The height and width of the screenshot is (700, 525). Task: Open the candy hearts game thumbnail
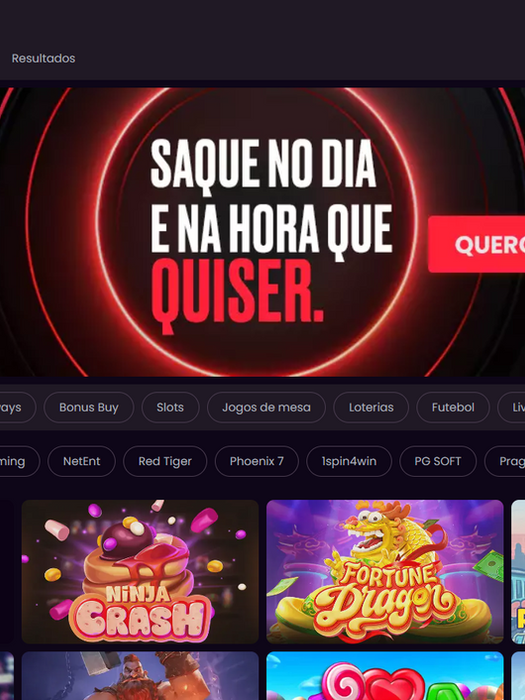(x=385, y=676)
